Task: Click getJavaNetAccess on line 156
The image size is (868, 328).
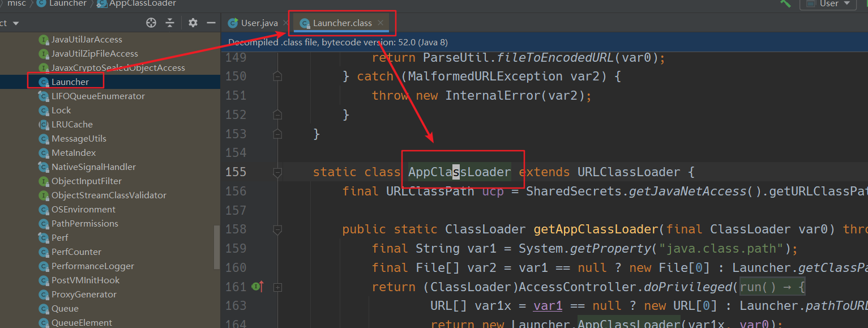Action: pyautogui.click(x=688, y=191)
